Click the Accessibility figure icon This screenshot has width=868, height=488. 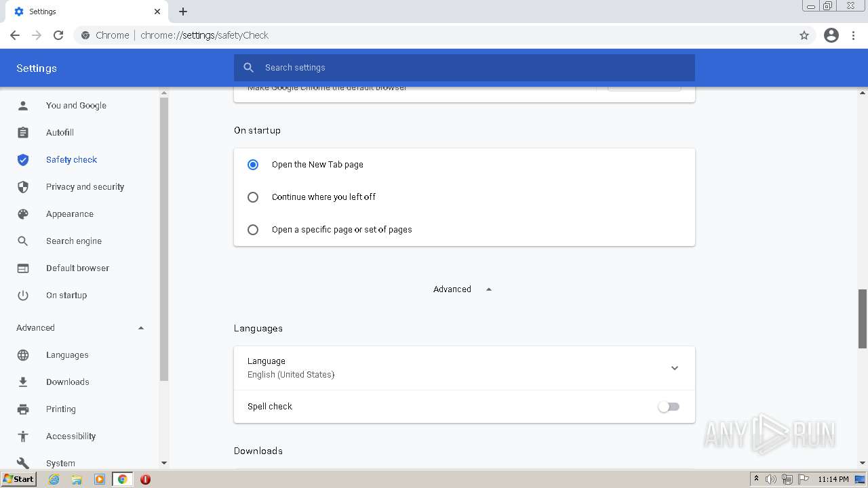click(x=23, y=436)
